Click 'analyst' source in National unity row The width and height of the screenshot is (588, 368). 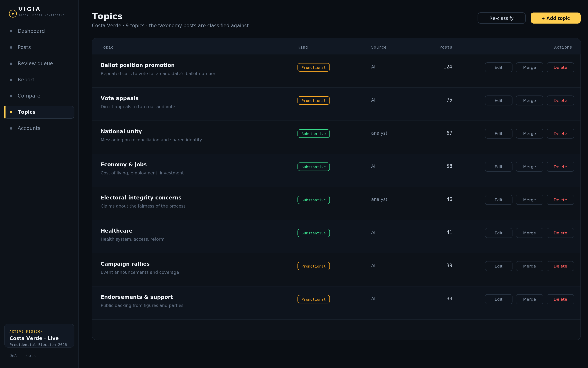point(379,133)
